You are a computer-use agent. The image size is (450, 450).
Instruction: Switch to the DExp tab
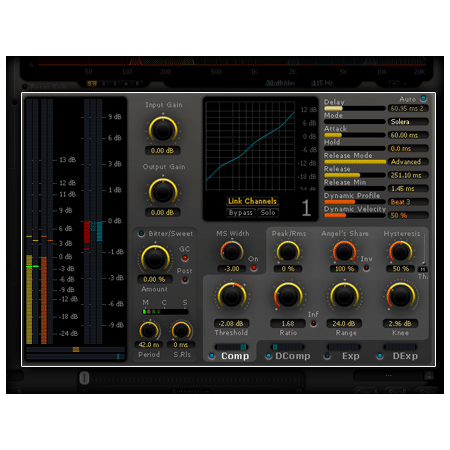pyautogui.click(x=405, y=356)
